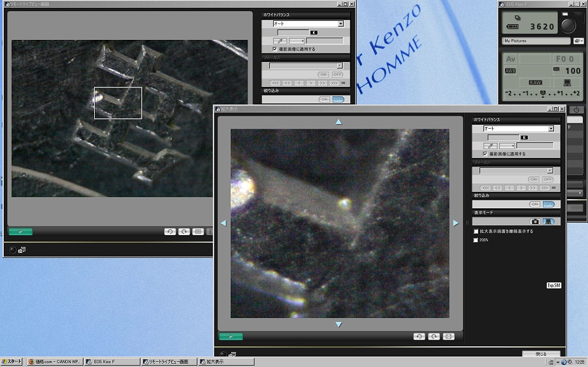Click the timer icon in camera panel

coord(576,110)
